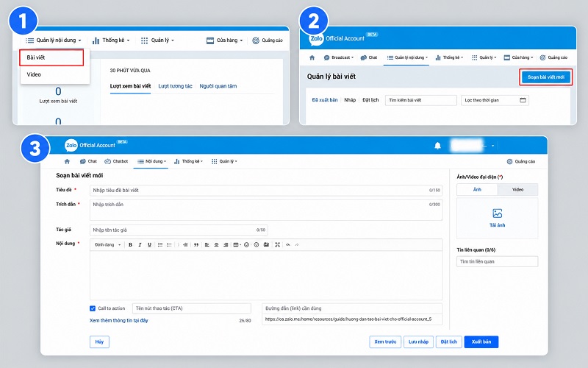
Task: Open Chat in panel 2 navigation
Action: coord(369,57)
